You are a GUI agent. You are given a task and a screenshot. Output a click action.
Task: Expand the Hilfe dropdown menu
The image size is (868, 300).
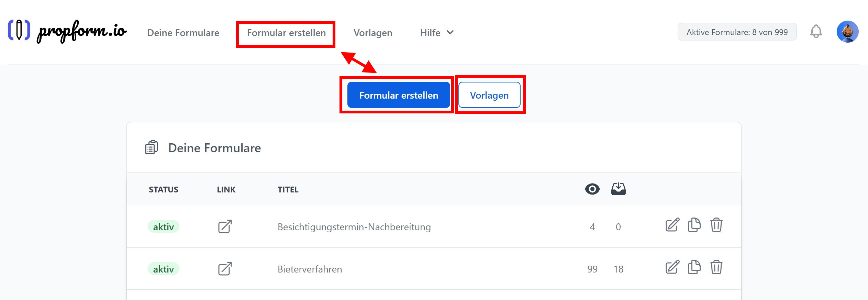click(x=437, y=33)
